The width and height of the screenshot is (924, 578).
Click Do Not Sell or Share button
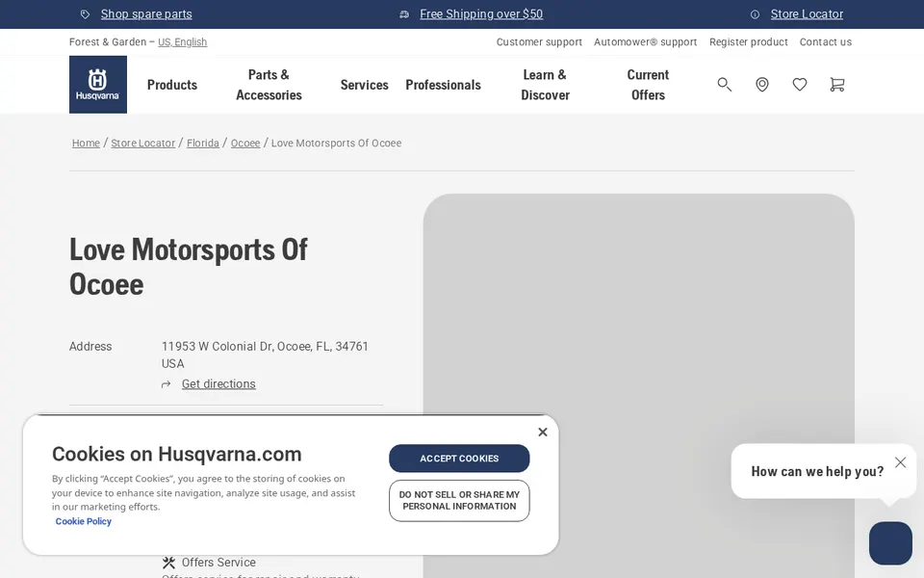coord(459,501)
